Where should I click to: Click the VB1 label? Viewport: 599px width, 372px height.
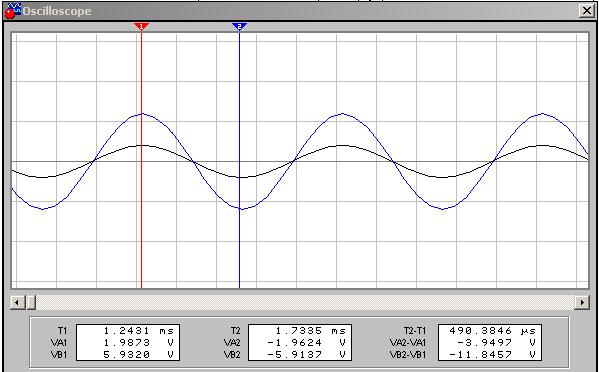click(59, 355)
